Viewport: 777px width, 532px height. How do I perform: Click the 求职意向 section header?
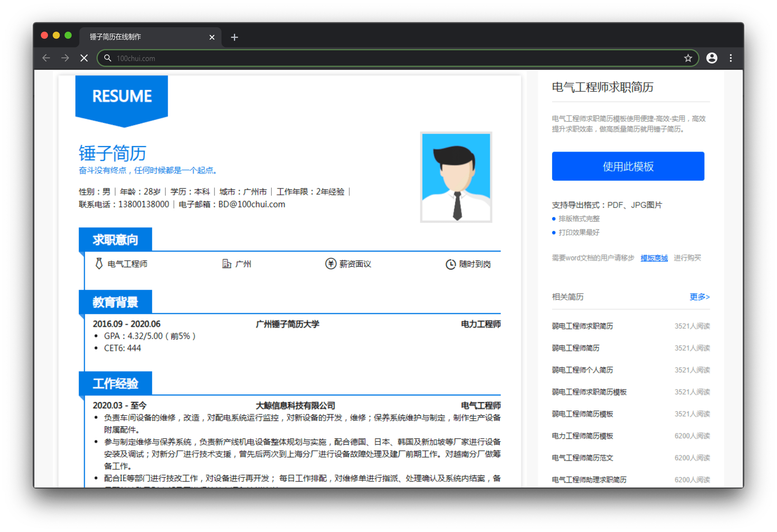(x=115, y=240)
